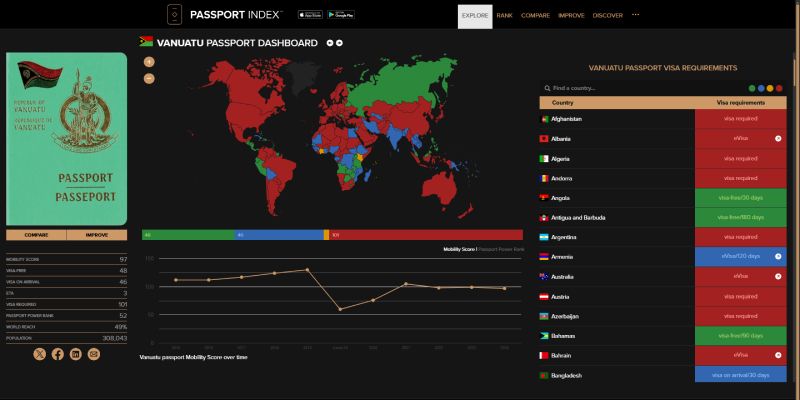Click Albania in the country list
The image size is (800, 400).
pos(561,139)
